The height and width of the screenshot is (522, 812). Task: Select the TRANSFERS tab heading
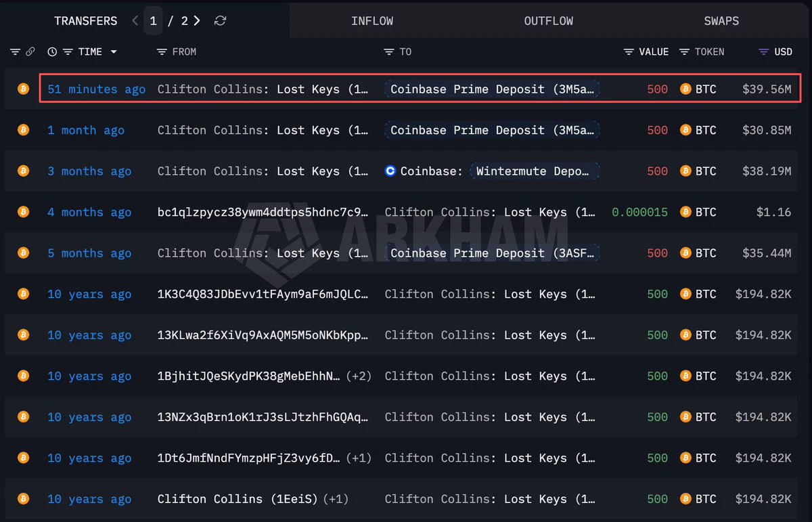coord(86,21)
